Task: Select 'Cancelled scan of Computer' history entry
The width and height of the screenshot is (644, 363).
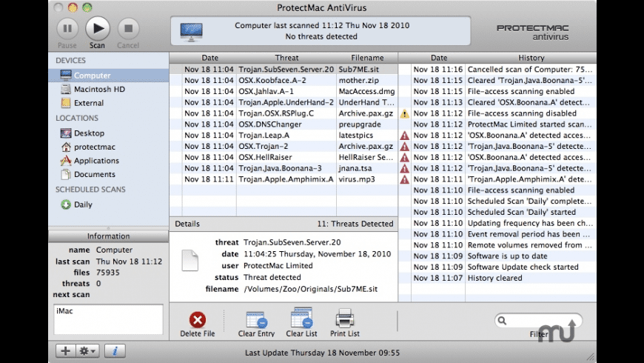Action: point(497,70)
